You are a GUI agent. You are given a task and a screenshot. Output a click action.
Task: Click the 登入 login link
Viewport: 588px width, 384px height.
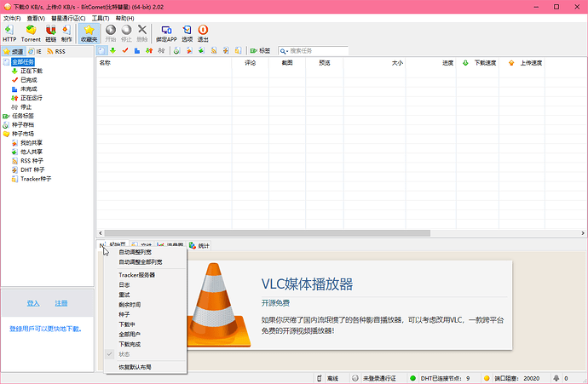click(33, 303)
